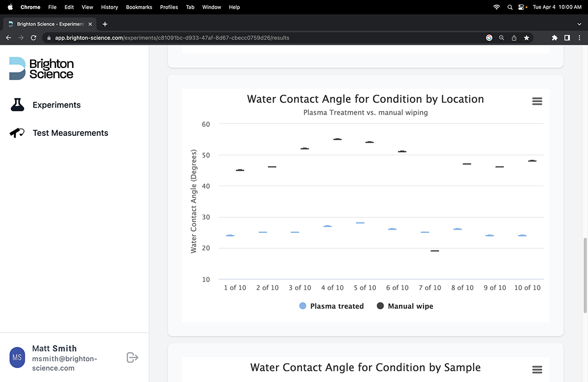Share this page from address bar
The image size is (588, 382).
(x=514, y=38)
